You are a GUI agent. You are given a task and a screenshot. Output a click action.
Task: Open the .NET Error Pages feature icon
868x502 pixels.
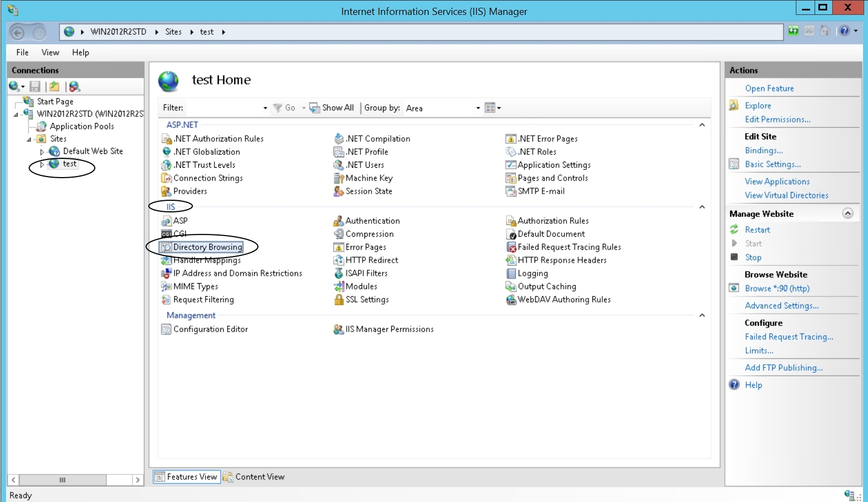(511, 139)
